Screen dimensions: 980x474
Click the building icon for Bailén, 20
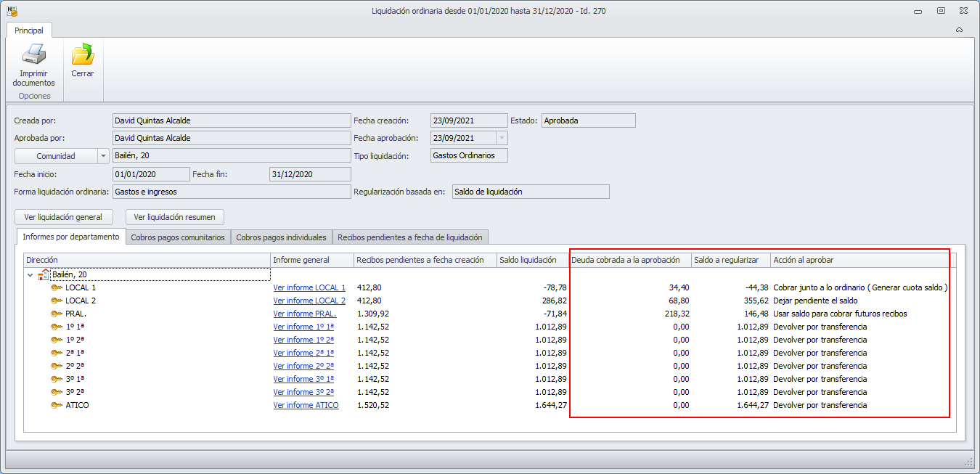(x=44, y=274)
